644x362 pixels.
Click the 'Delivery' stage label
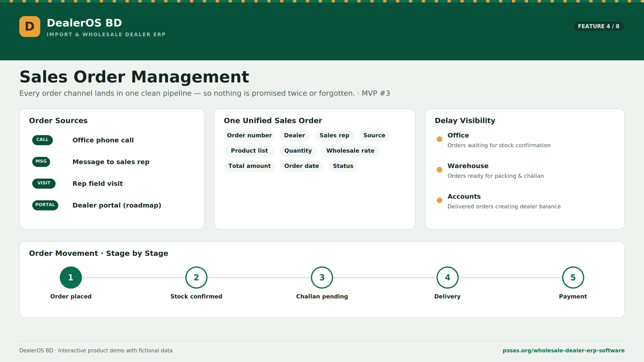point(448,296)
